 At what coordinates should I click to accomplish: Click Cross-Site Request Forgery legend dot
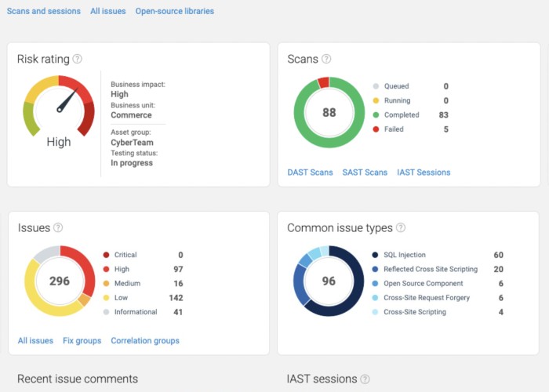click(375, 298)
